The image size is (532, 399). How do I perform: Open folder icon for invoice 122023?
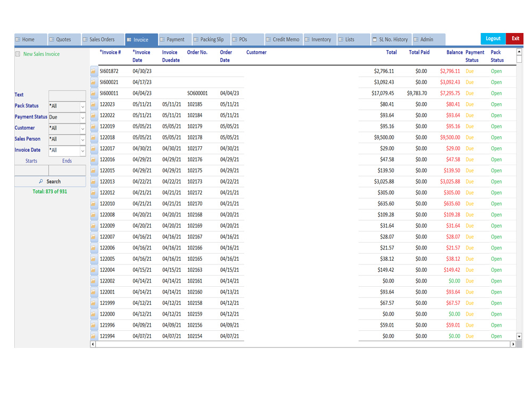pos(93,104)
